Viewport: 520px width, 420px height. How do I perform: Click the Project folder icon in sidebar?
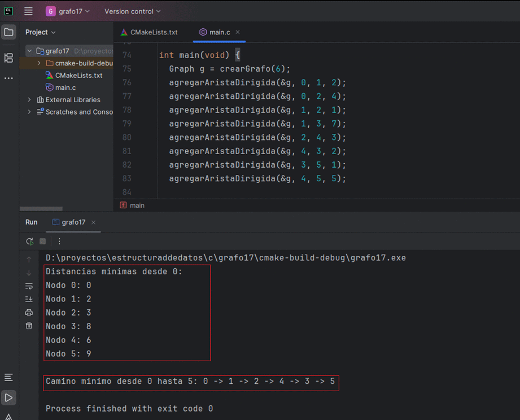8,32
